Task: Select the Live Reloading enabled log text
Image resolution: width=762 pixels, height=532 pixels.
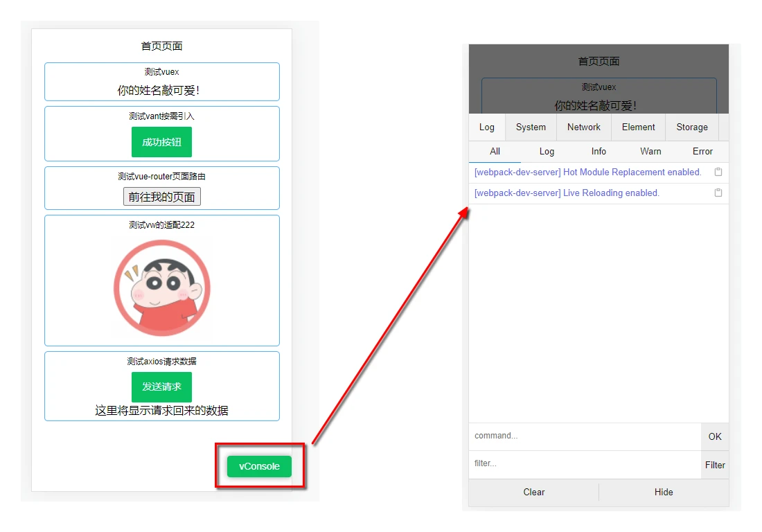Action: pos(567,193)
